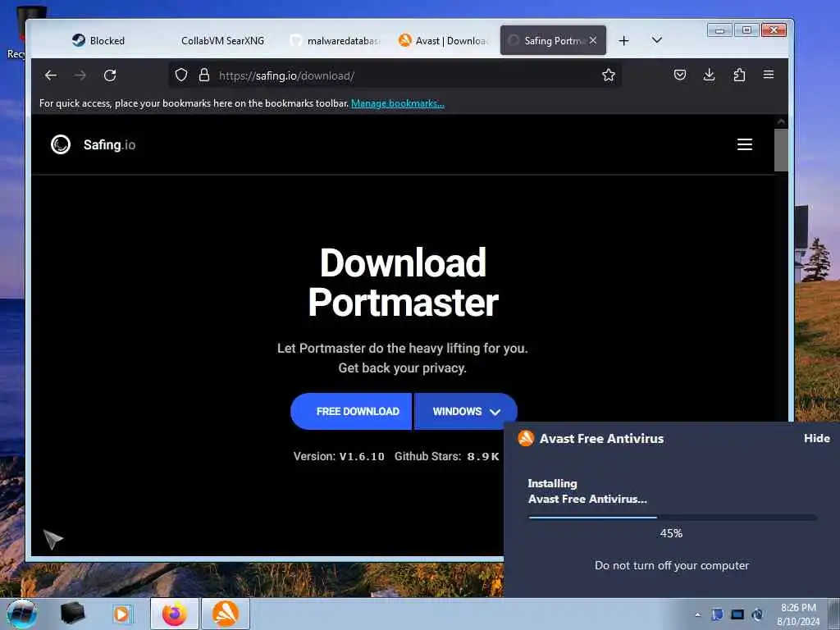Click the Github Stars 8.9K text
Screen dimensions: 840x630
(x=447, y=456)
